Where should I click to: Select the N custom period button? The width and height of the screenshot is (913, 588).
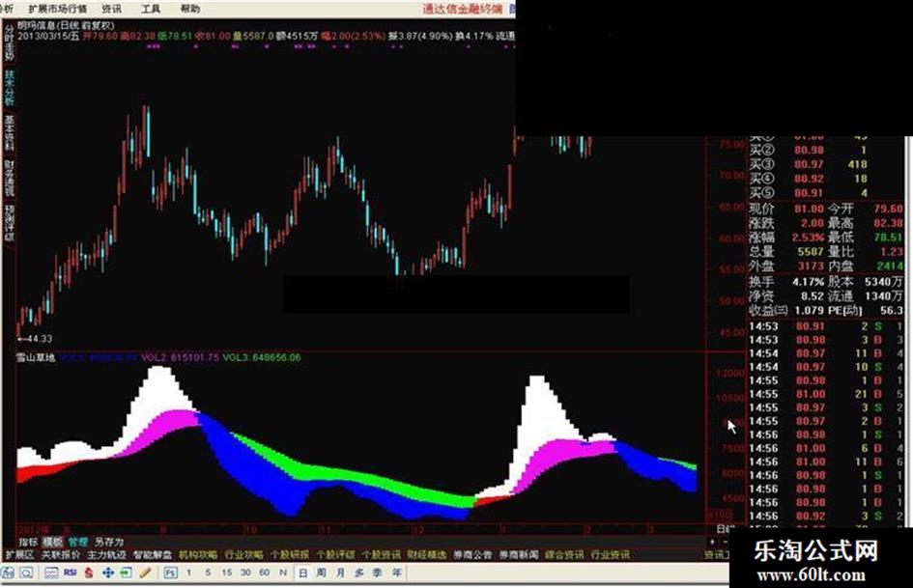283,573
